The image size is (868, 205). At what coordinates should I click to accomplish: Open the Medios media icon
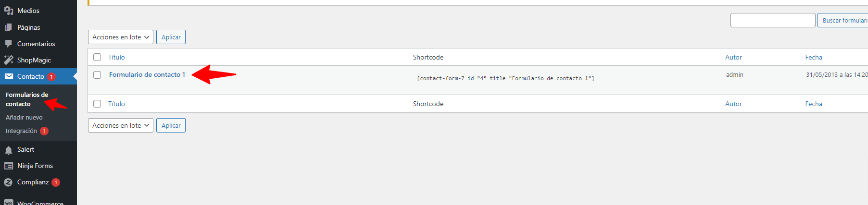click(9, 11)
